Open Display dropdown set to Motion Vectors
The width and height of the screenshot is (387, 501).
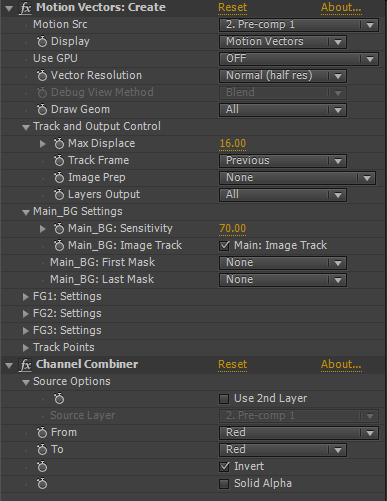(283, 42)
